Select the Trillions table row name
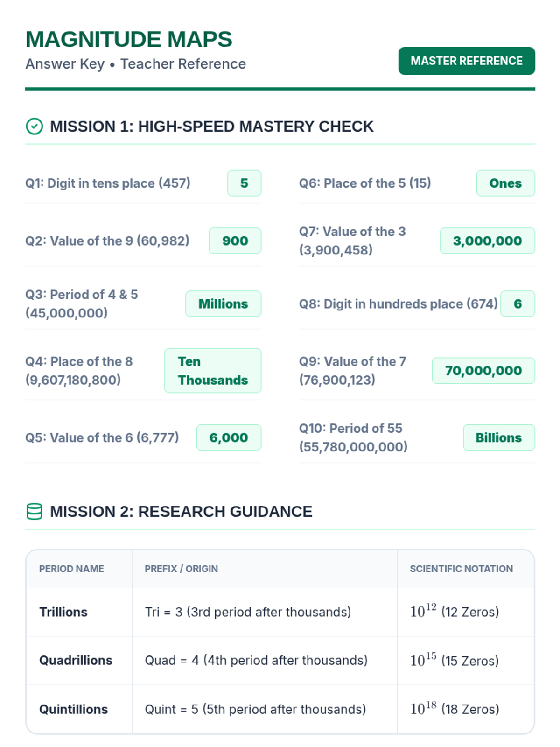The width and height of the screenshot is (560, 747). click(63, 612)
